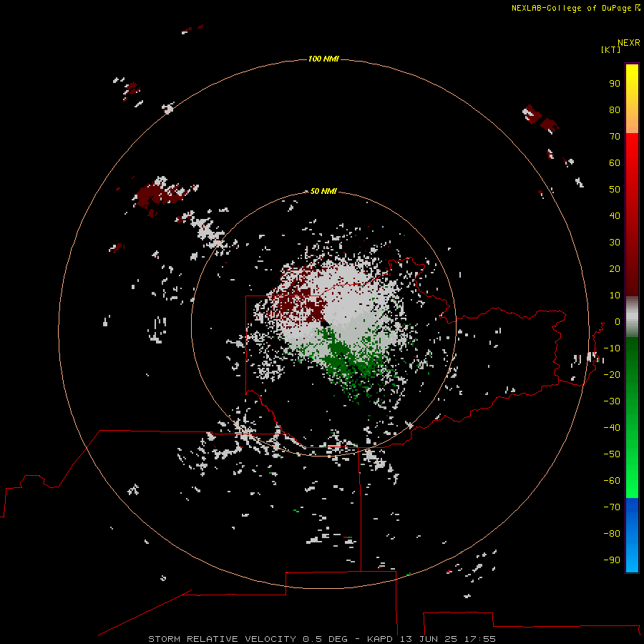The height and width of the screenshot is (644, 644).
Task: Click the 17:55 timestamp text
Action: click(x=479, y=639)
